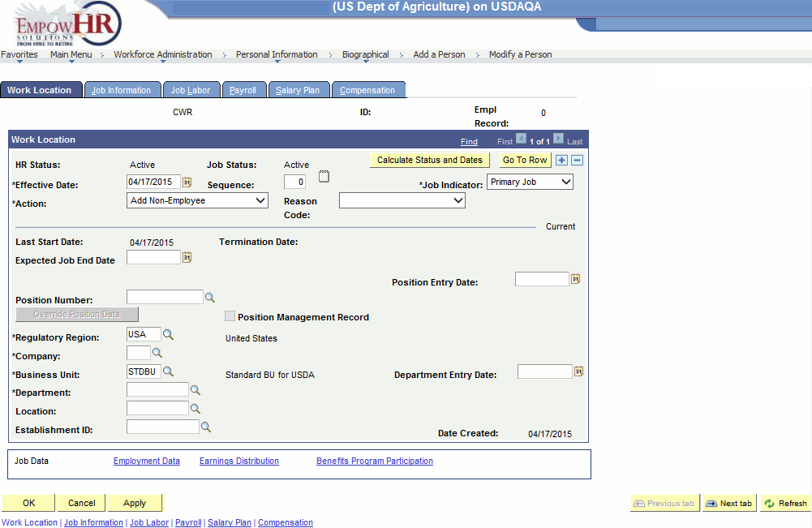Click the Position Number input field
812x528 pixels.
[x=165, y=297]
